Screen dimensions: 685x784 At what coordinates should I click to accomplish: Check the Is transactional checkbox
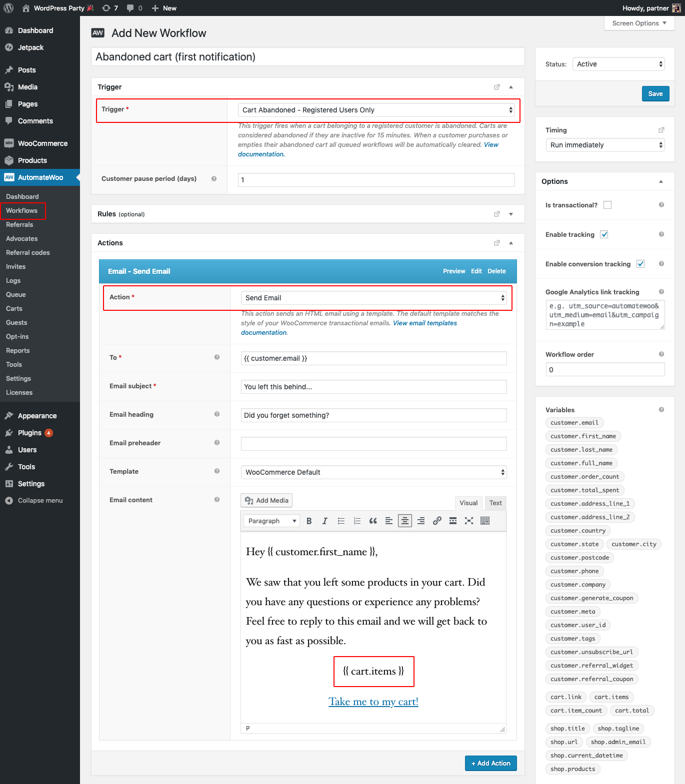607,205
